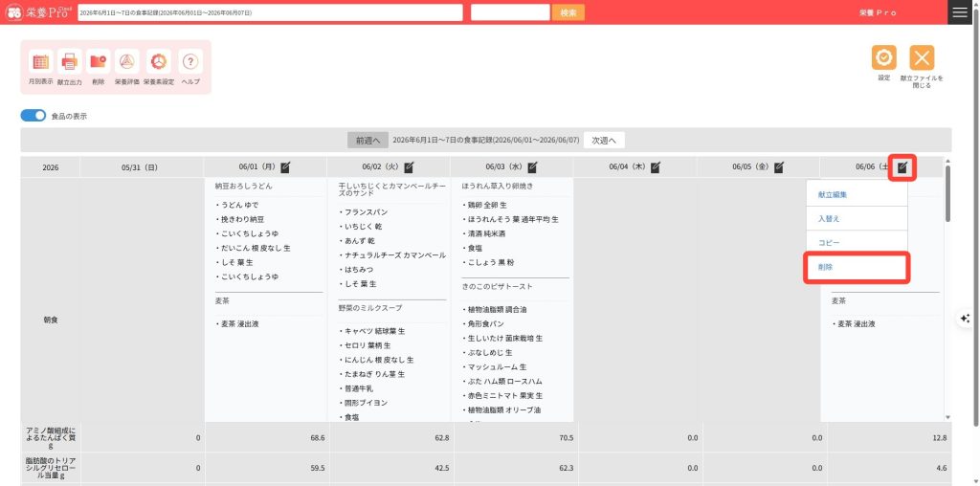This screenshot has height=486, width=980.
Task: Click the 角形食パン food item
Action: pyautogui.click(x=483, y=323)
